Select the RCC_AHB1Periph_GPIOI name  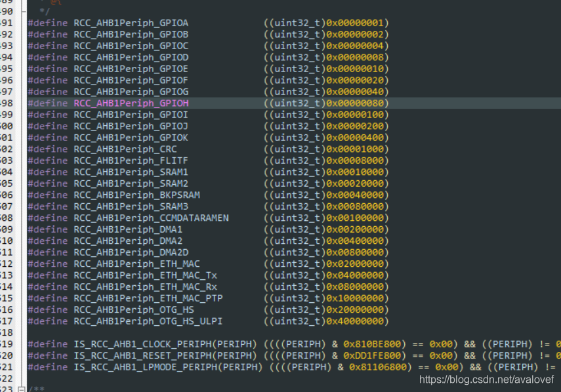(x=131, y=115)
